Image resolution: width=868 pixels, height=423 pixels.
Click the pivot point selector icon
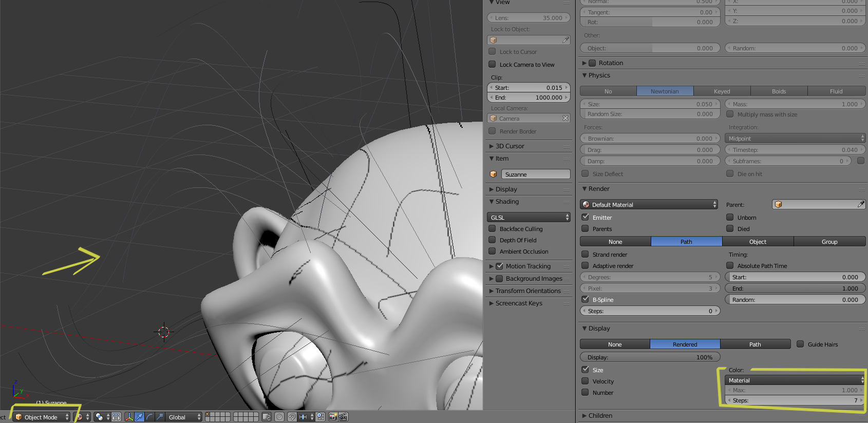coord(99,417)
